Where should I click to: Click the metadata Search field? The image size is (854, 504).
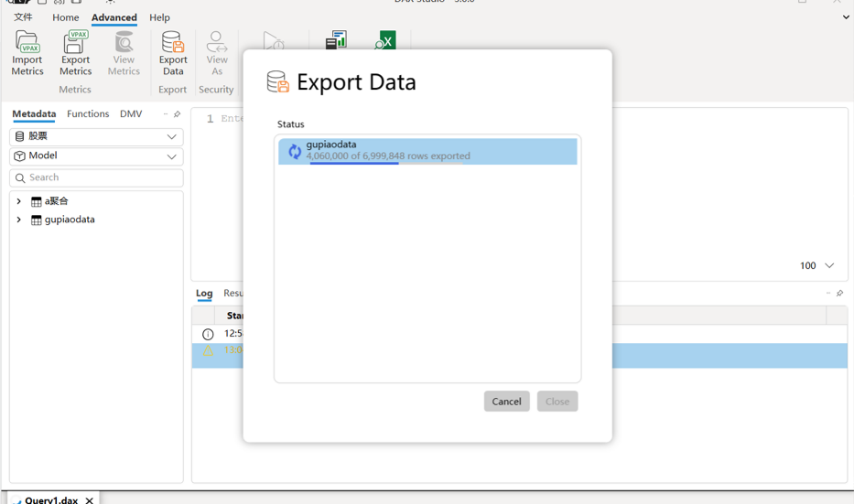click(96, 178)
